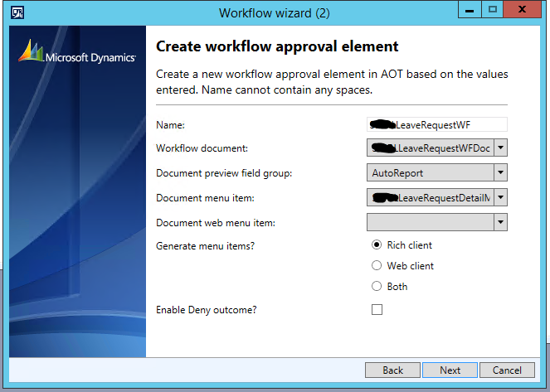
Task: Click inside the Name input field
Action: (x=437, y=124)
